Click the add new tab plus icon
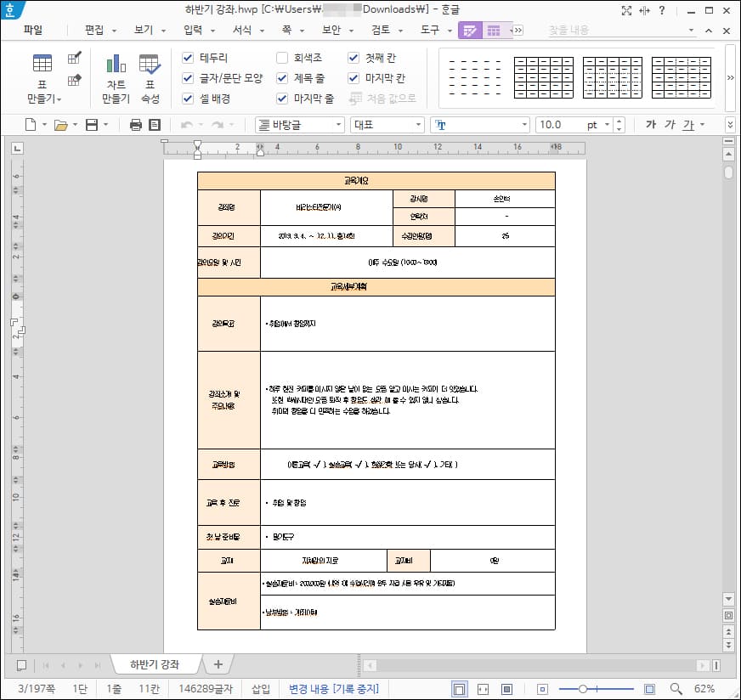Screen dimensions: 741x700 (218, 664)
